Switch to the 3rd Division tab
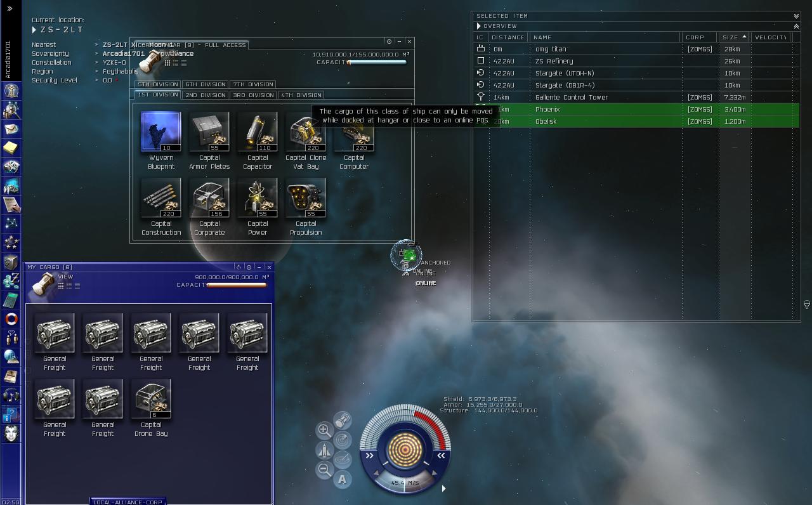Viewport: 812px width, 505px height. (x=253, y=95)
